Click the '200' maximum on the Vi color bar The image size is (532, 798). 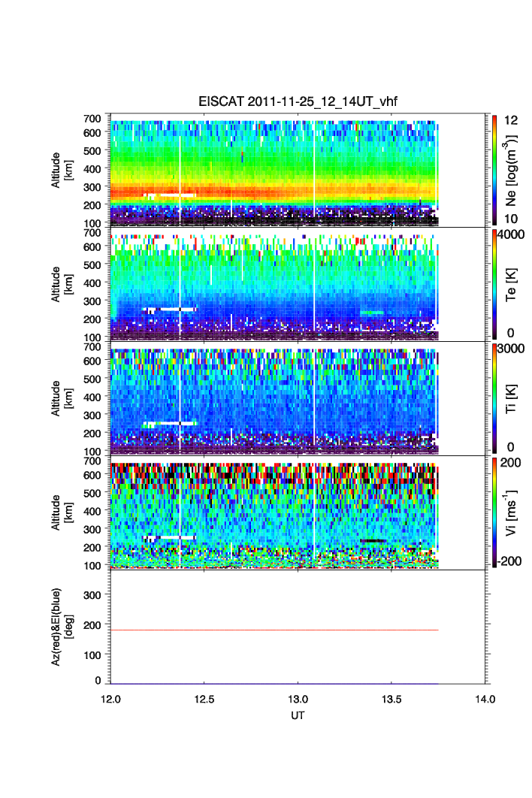tap(510, 463)
